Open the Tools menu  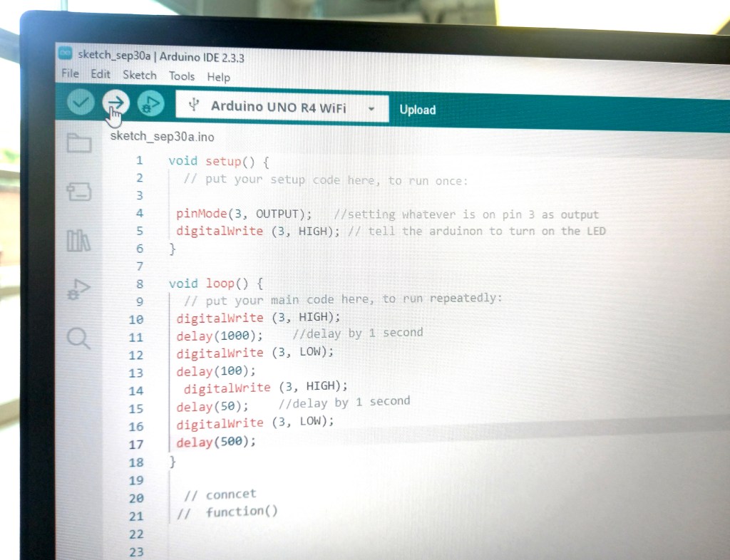click(x=181, y=76)
